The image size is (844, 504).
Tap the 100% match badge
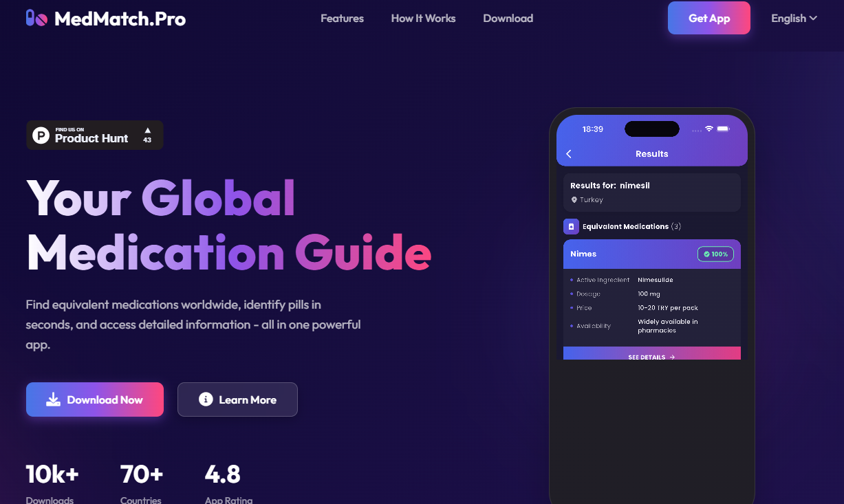715,254
